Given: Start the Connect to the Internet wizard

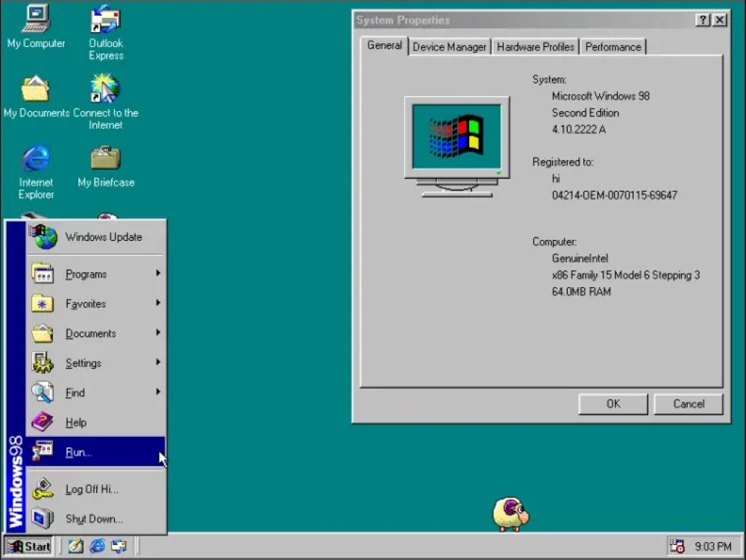Looking at the screenshot, I should 104,89.
